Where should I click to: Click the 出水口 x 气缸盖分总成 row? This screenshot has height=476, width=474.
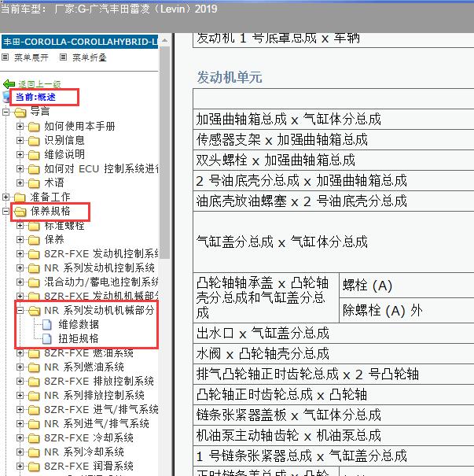click(333, 334)
